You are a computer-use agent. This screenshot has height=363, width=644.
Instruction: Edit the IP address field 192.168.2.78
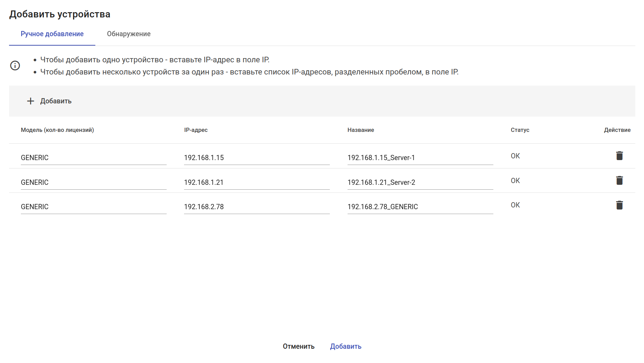[x=256, y=207]
